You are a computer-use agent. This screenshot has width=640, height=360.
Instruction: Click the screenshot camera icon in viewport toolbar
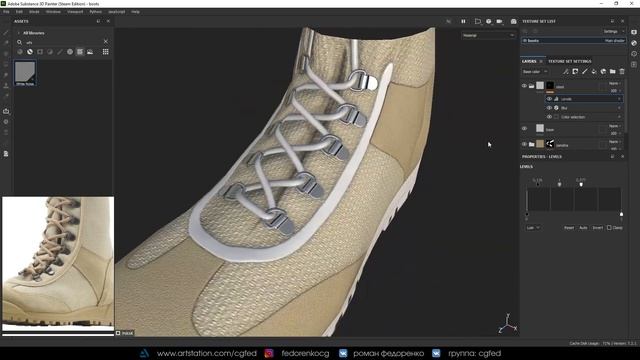[513, 21]
